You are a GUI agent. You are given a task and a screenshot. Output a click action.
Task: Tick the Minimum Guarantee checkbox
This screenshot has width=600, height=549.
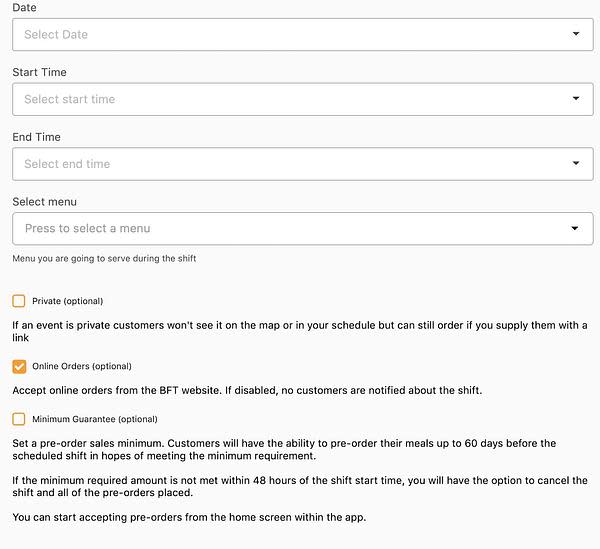click(x=19, y=419)
